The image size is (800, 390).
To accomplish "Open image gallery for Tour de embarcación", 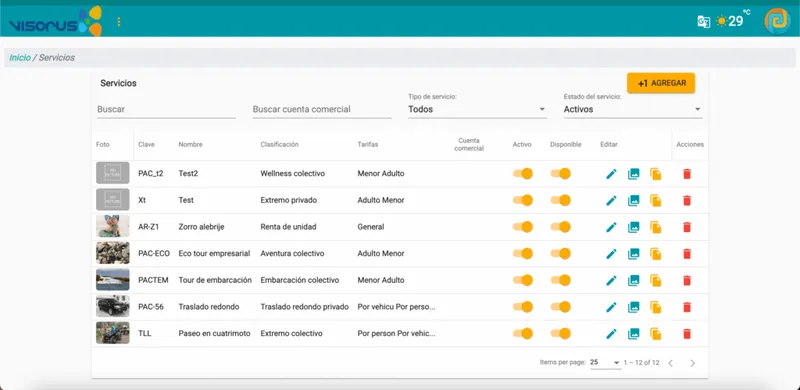I will click(634, 280).
